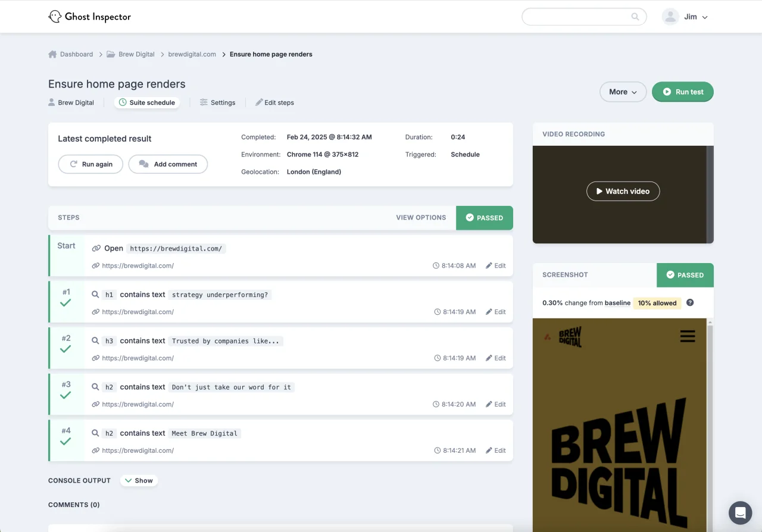This screenshot has height=532, width=762.
Task: Click the Brew Digital person icon
Action: click(x=52, y=102)
